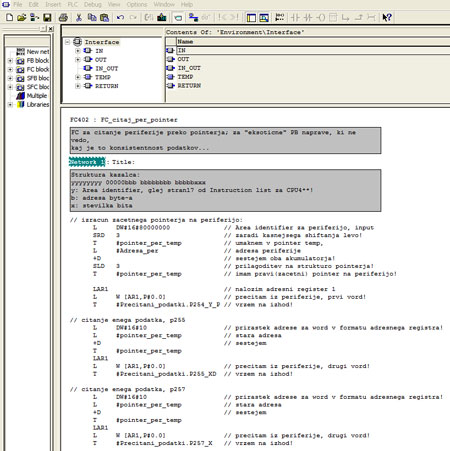Select RETURN row in contents table
The height and width of the screenshot is (451, 450).
(x=307, y=86)
